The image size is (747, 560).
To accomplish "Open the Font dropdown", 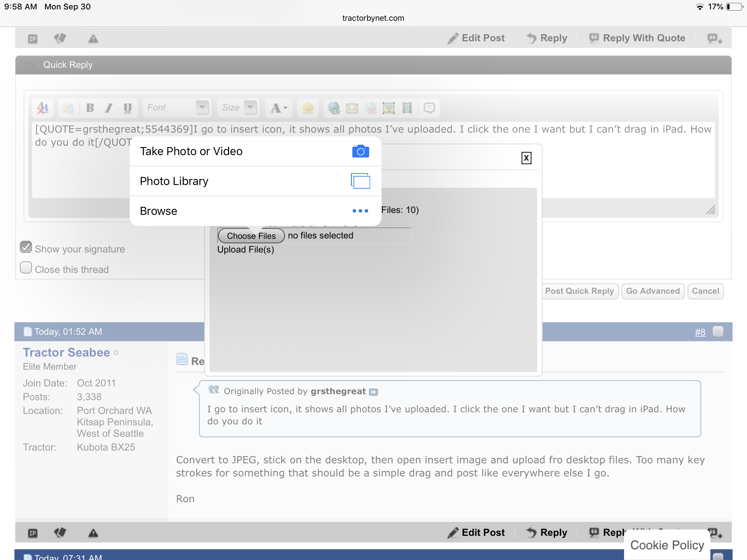I will click(202, 108).
